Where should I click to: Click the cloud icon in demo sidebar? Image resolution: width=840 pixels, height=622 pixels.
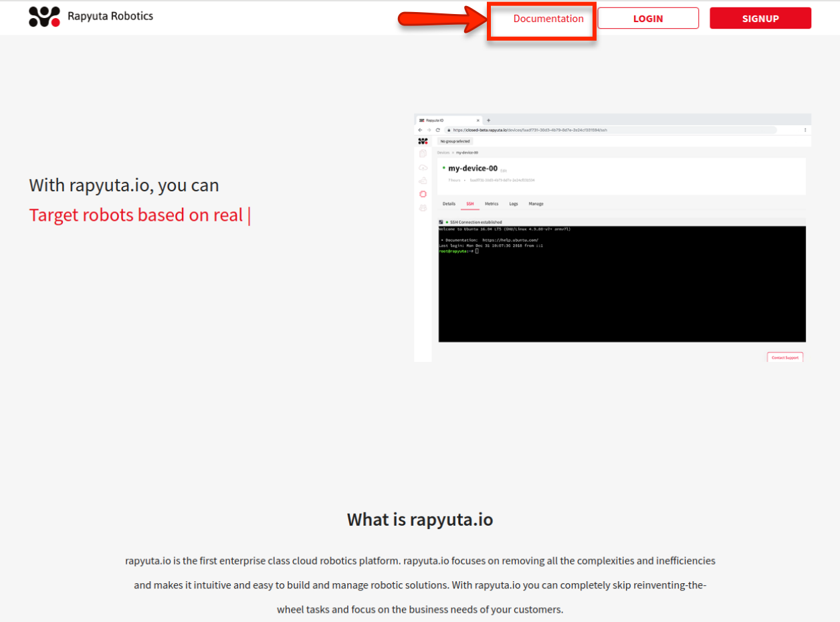(423, 168)
